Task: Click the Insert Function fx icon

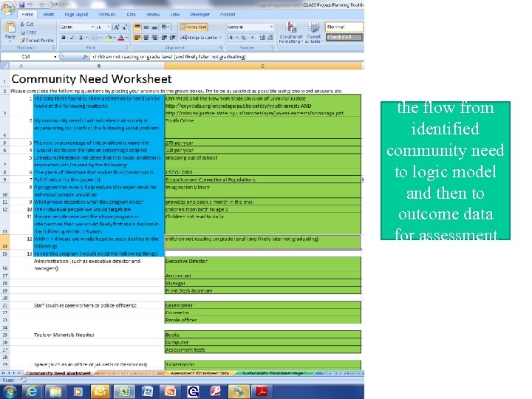Action: click(x=86, y=57)
